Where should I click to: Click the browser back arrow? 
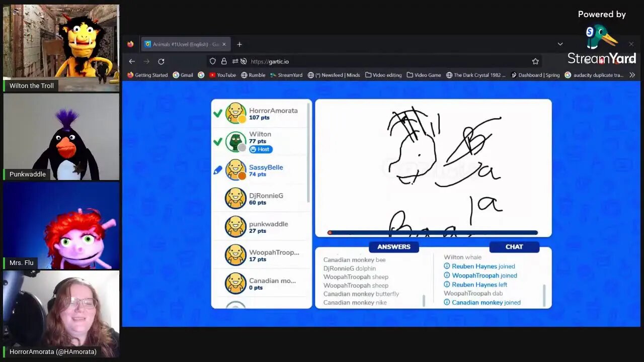click(x=132, y=61)
